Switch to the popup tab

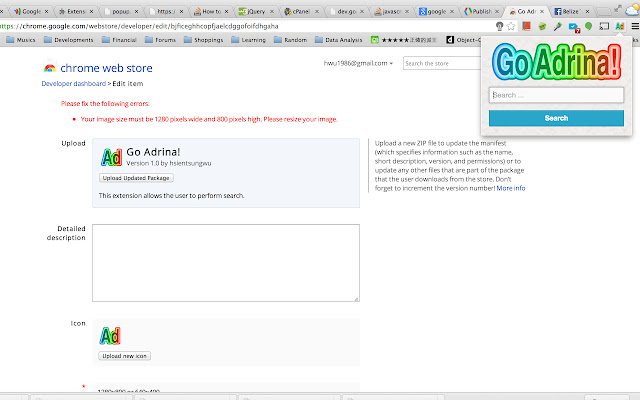click(121, 11)
